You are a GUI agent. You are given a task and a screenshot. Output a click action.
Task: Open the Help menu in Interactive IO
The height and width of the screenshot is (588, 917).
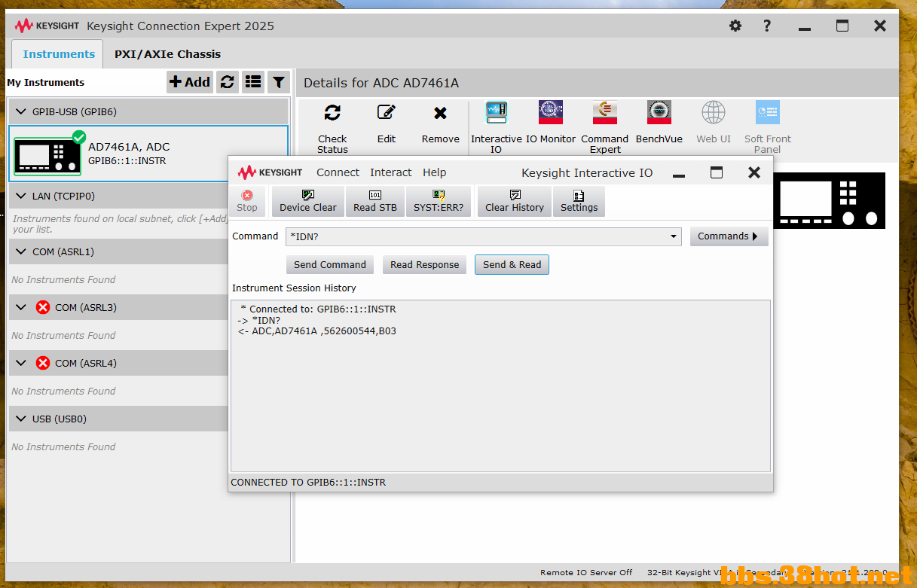(x=434, y=172)
